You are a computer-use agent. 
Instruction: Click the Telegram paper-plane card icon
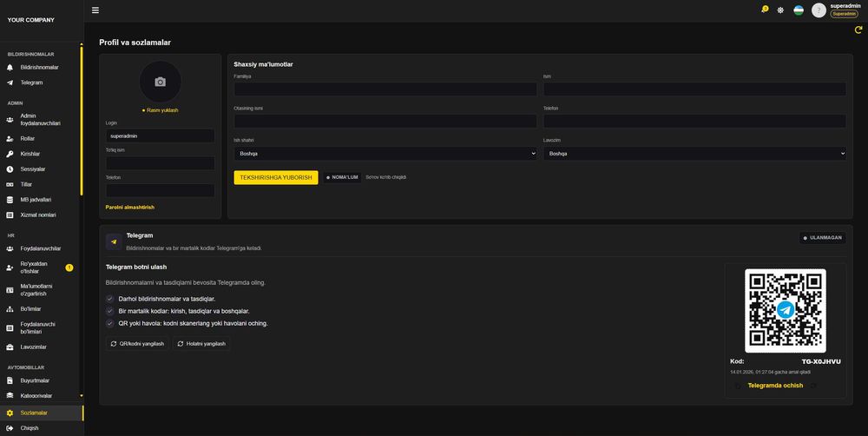click(x=114, y=241)
